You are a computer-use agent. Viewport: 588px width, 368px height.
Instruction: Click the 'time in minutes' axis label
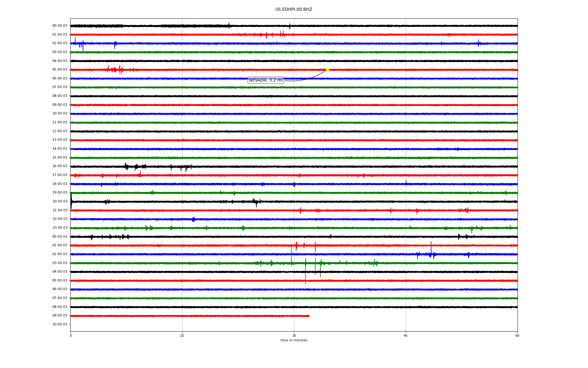[294, 340]
